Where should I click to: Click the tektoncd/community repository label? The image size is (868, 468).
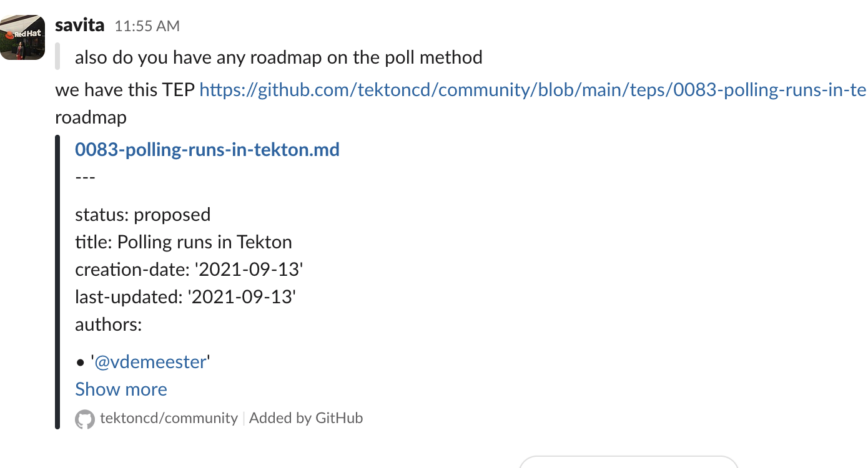(169, 418)
